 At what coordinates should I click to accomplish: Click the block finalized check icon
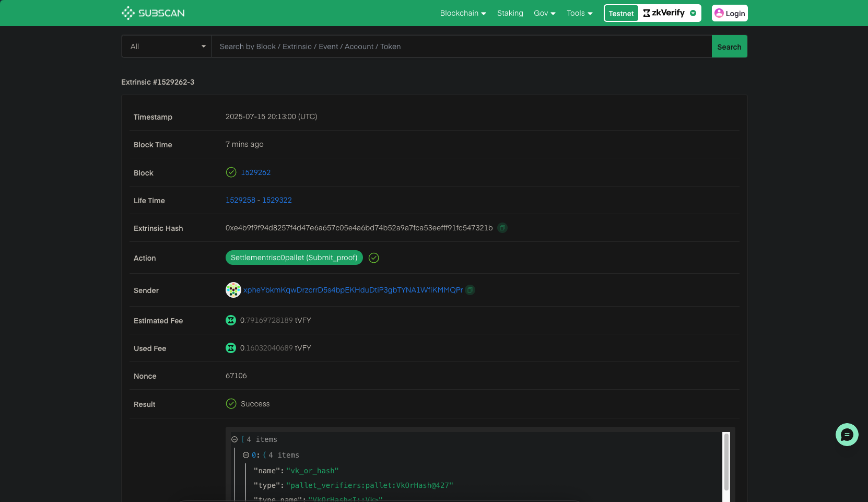pyautogui.click(x=231, y=172)
